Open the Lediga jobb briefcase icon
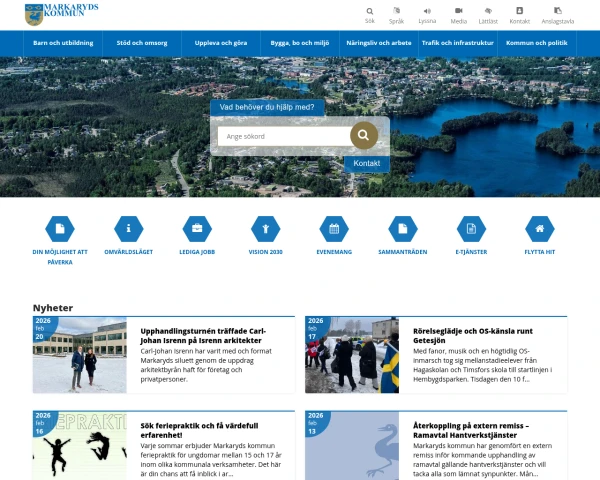 click(x=197, y=229)
